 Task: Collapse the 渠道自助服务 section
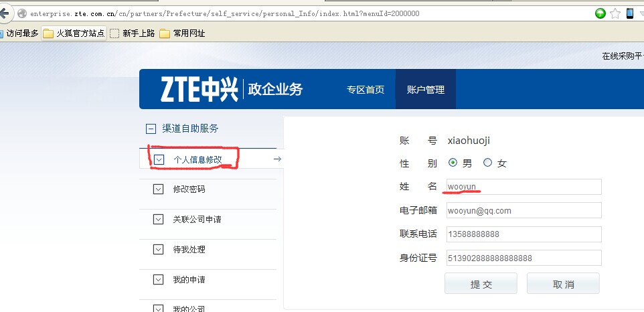pyautogui.click(x=151, y=129)
